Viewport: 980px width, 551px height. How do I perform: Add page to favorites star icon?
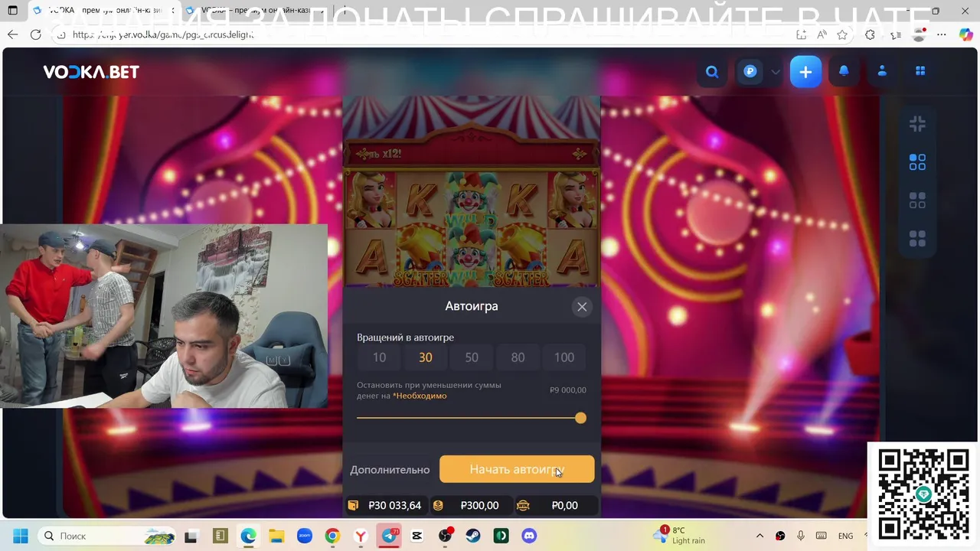click(x=842, y=34)
